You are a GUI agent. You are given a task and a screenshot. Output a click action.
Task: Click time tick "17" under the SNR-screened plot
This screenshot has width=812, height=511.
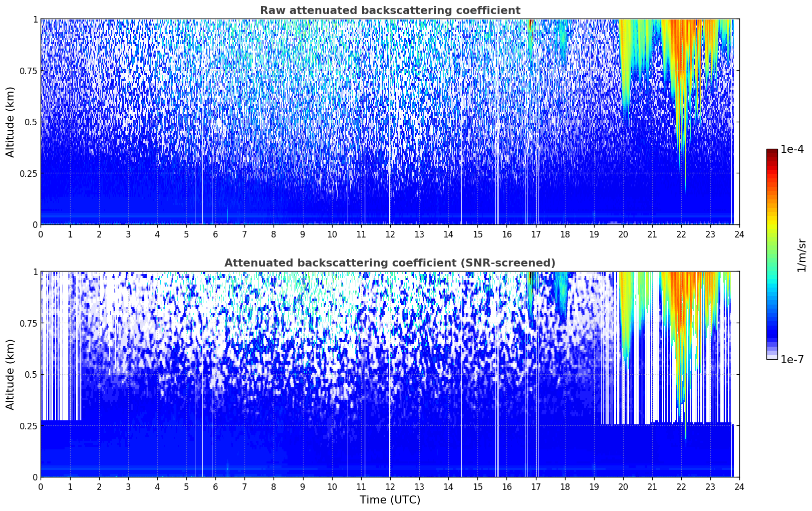tap(535, 486)
